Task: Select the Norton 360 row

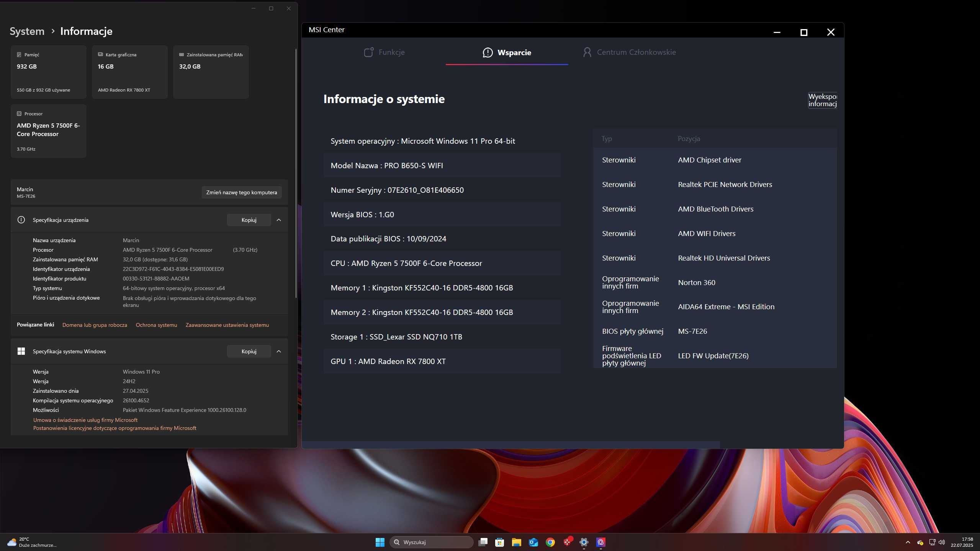Action: pyautogui.click(x=715, y=282)
